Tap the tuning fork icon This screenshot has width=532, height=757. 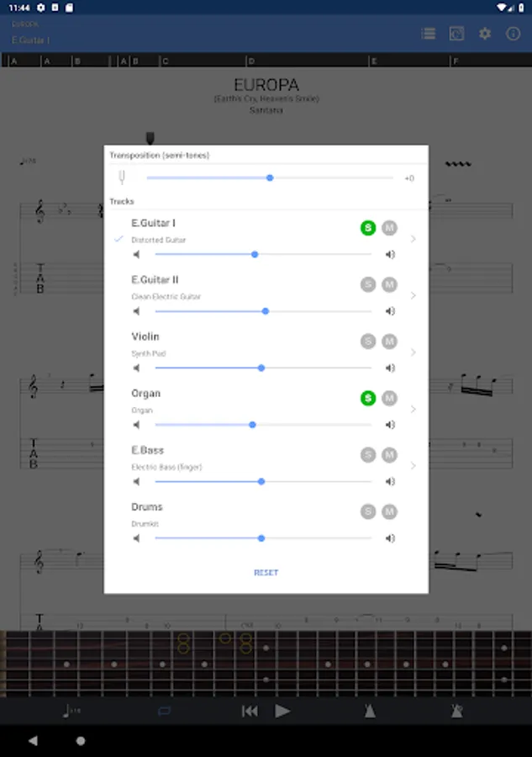click(122, 177)
